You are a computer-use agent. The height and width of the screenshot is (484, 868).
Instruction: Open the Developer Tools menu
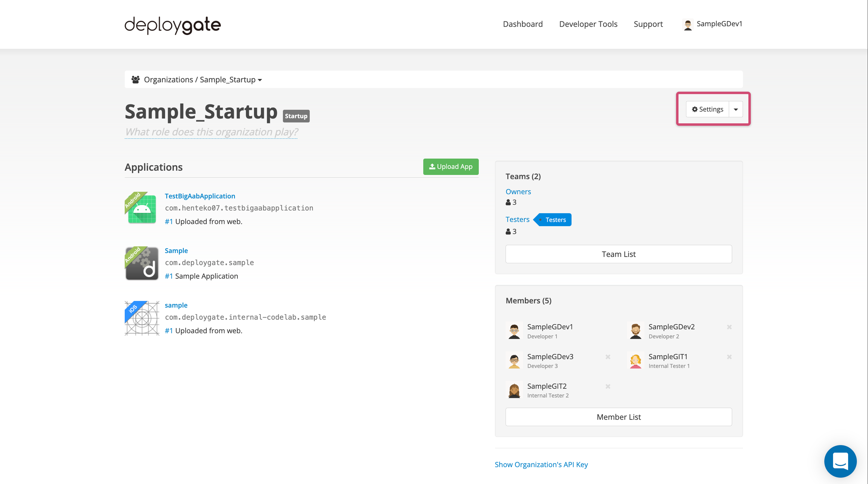point(588,24)
